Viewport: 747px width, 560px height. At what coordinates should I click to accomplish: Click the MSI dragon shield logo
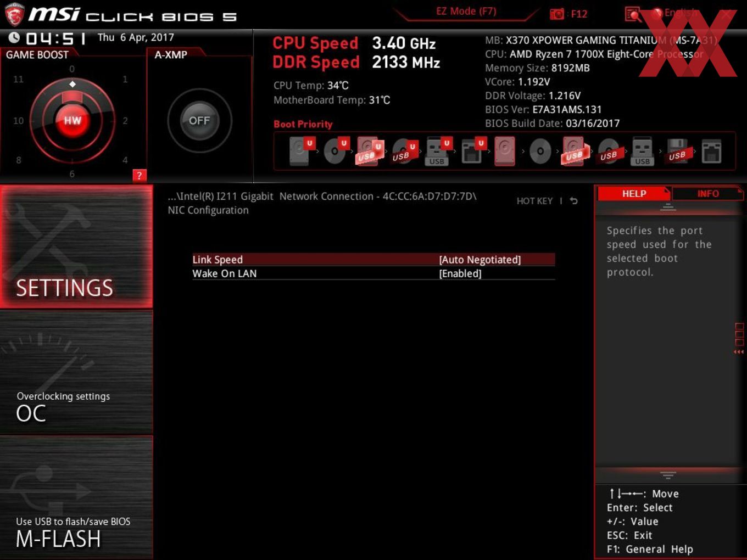click(14, 14)
